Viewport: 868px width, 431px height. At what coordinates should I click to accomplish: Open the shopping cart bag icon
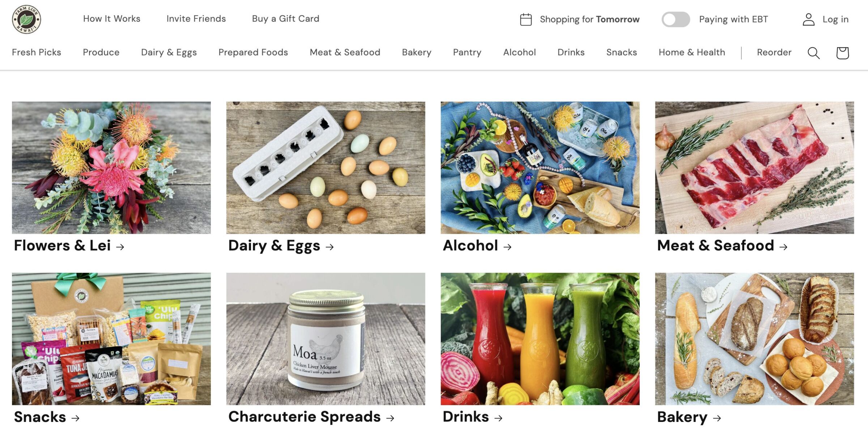pyautogui.click(x=842, y=53)
